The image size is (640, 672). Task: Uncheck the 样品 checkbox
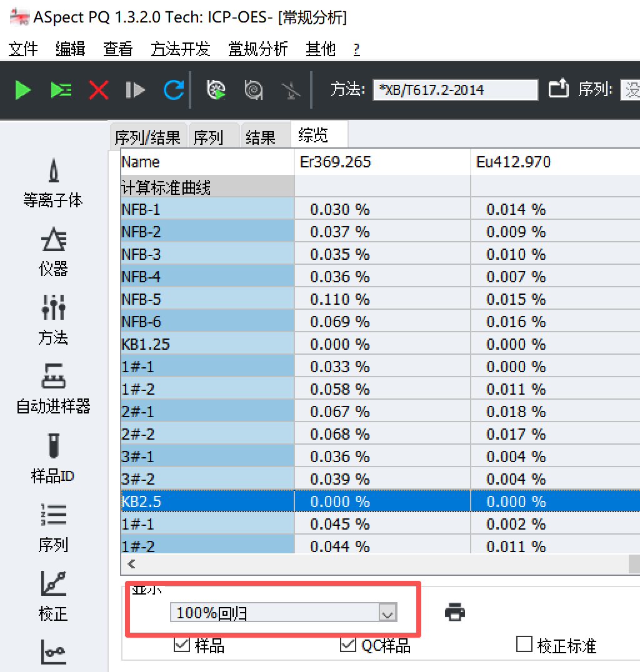(x=181, y=645)
